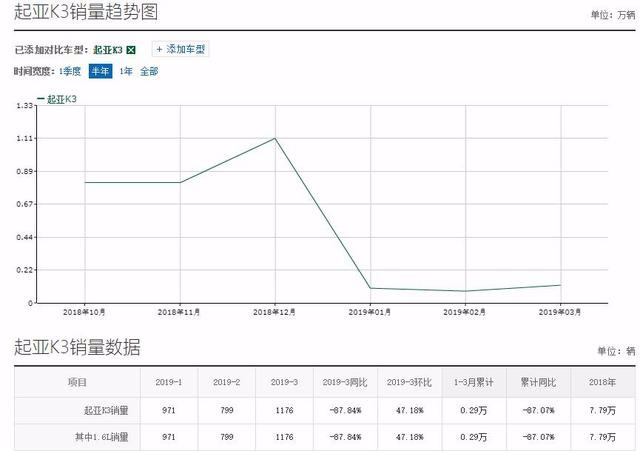This screenshot has height=451, width=640.
Task: Click the 2019-3 column header
Action: [x=284, y=382]
